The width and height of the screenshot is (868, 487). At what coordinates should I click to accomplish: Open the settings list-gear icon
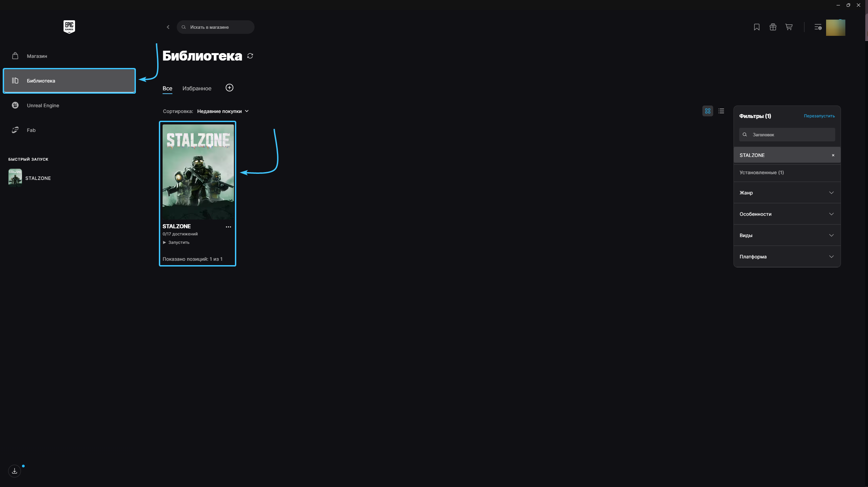(818, 27)
